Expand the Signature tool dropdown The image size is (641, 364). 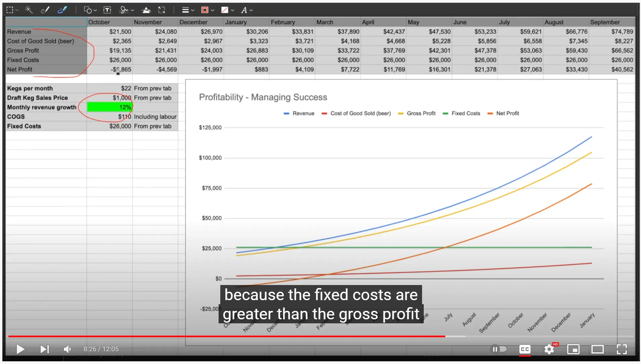click(x=127, y=10)
